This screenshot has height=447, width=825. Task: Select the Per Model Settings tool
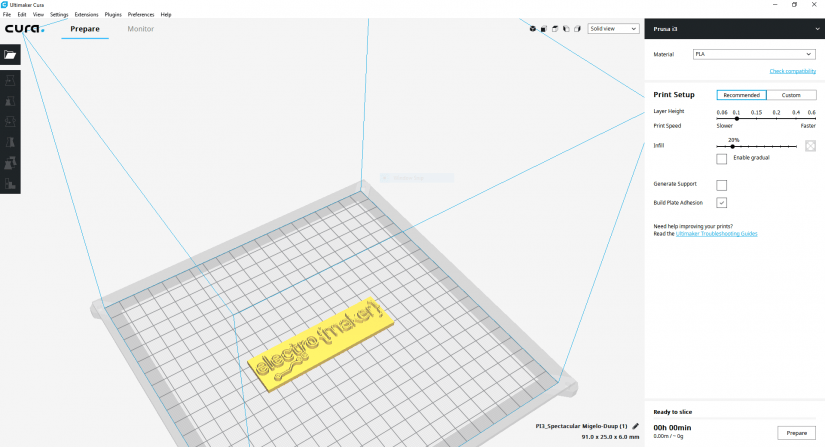click(10, 163)
